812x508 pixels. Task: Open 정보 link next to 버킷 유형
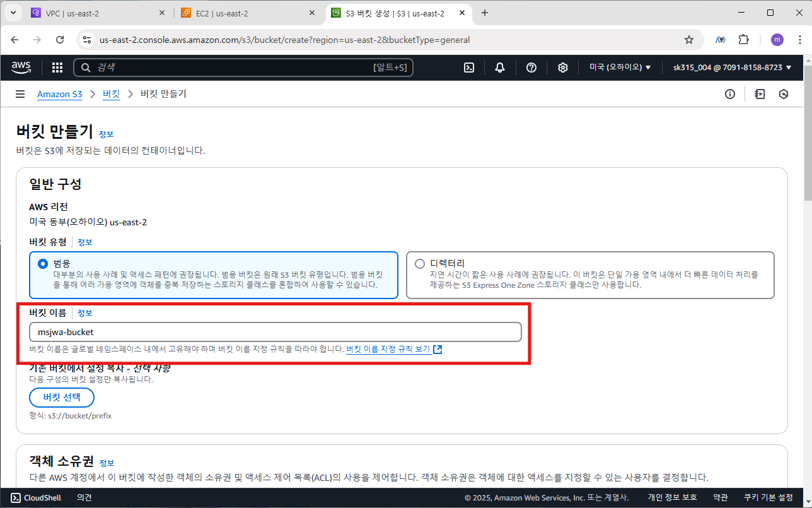click(85, 242)
